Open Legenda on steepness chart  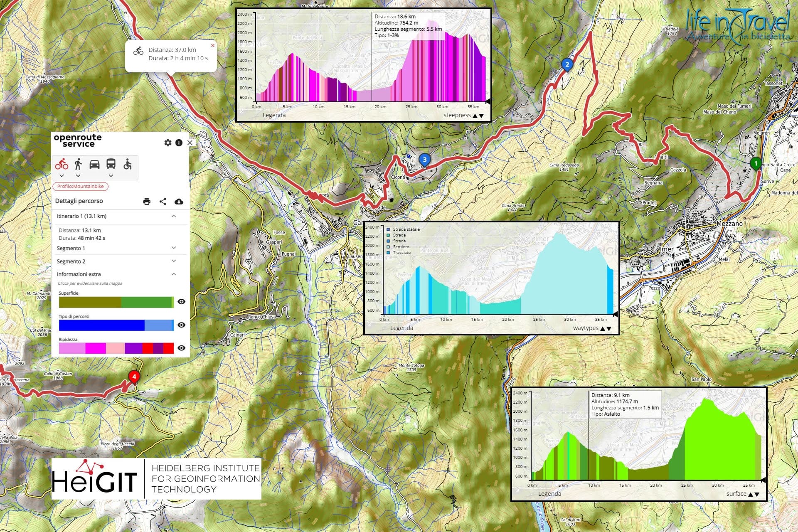click(x=274, y=115)
